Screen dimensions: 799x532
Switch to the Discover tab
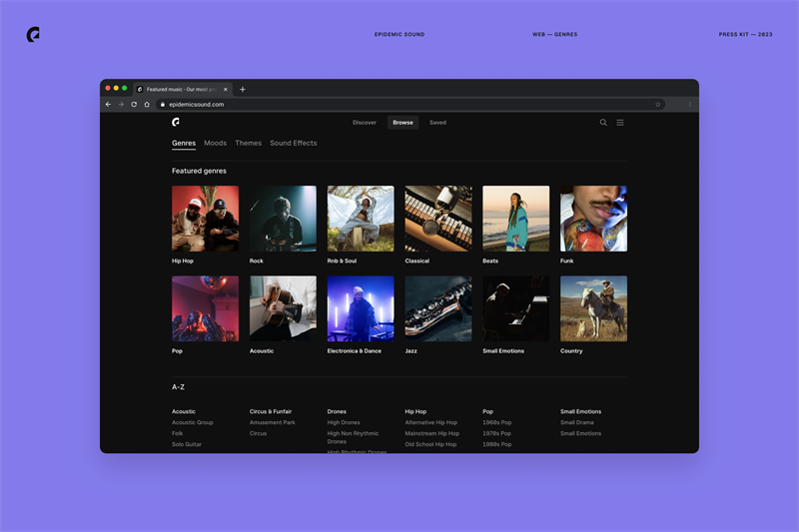coord(365,123)
